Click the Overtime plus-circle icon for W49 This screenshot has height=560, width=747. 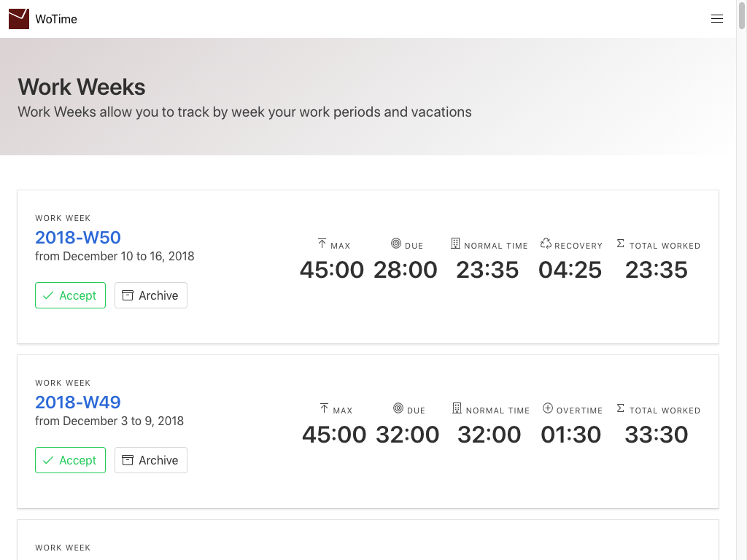tap(548, 408)
